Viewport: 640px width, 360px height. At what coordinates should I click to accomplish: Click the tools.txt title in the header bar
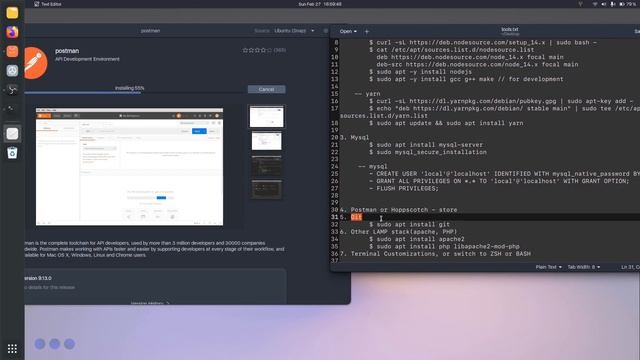(x=510, y=29)
